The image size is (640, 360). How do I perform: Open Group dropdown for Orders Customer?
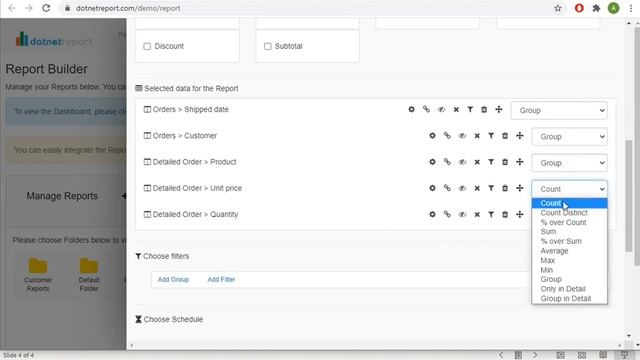[x=569, y=136]
